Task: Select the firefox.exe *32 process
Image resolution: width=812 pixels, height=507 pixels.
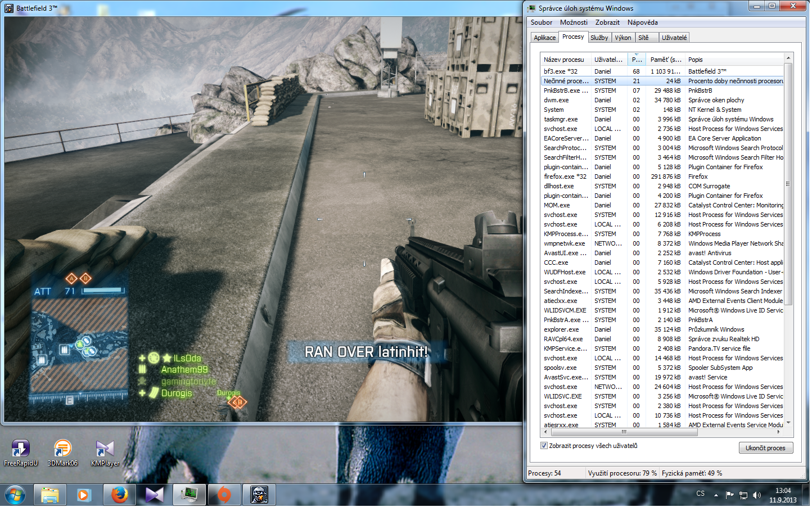Action: tap(662, 176)
